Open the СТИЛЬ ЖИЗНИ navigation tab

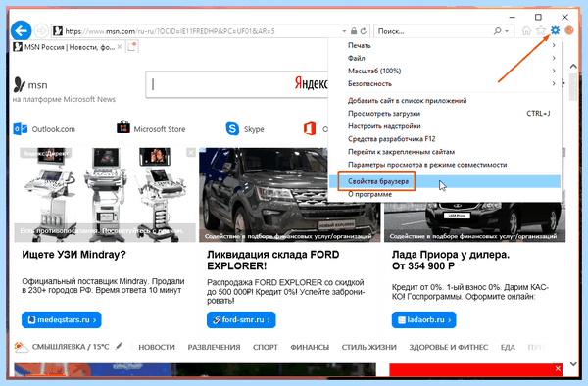(x=369, y=347)
